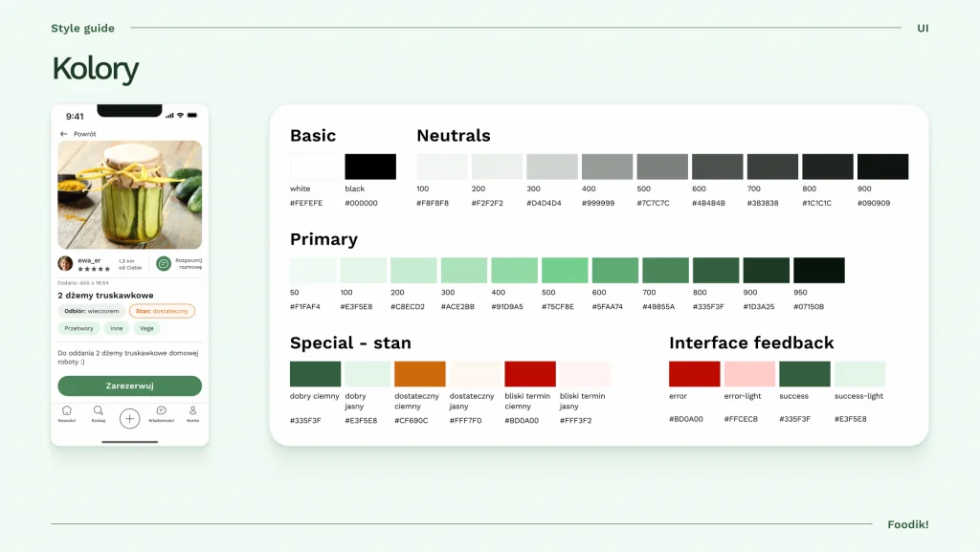Pick the Primary 500 green swatch #75CF8E
This screenshot has width=980, height=552.
point(565,271)
